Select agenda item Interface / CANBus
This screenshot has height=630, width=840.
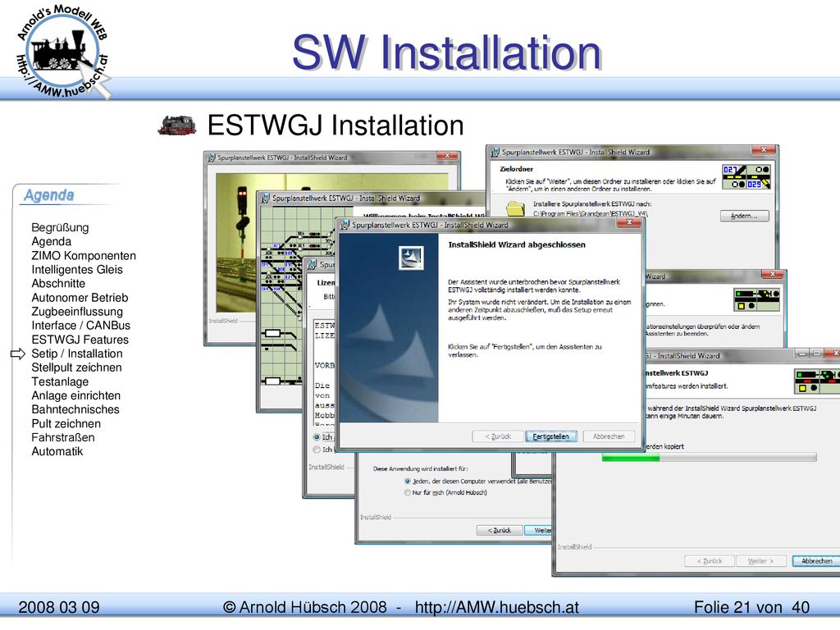81,326
